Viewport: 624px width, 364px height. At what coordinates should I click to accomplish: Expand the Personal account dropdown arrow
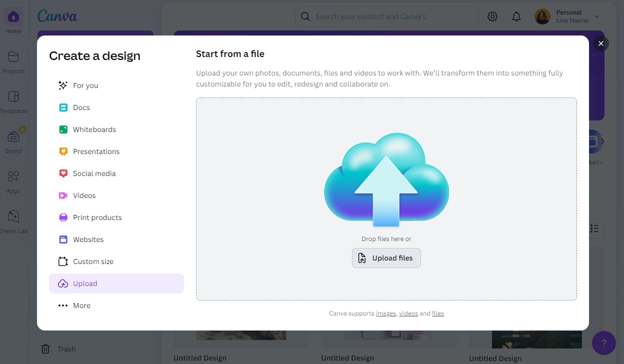[596, 16]
